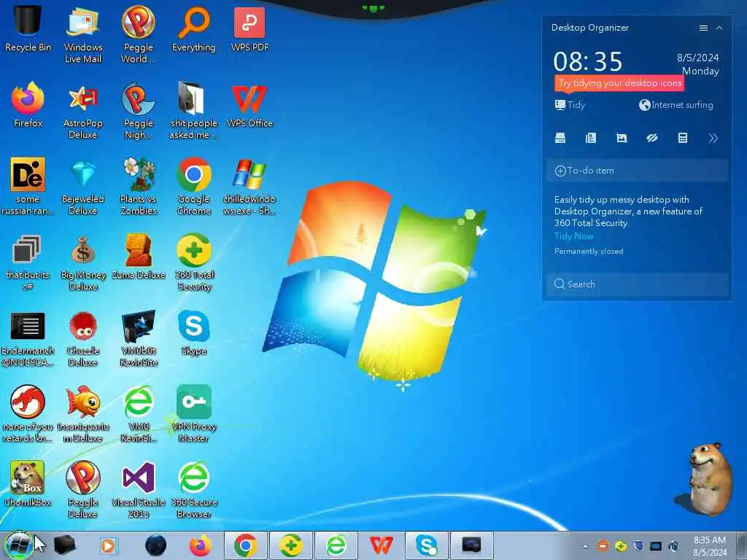Toggle the hide-icons eye in Desktop Organizer

coord(651,138)
